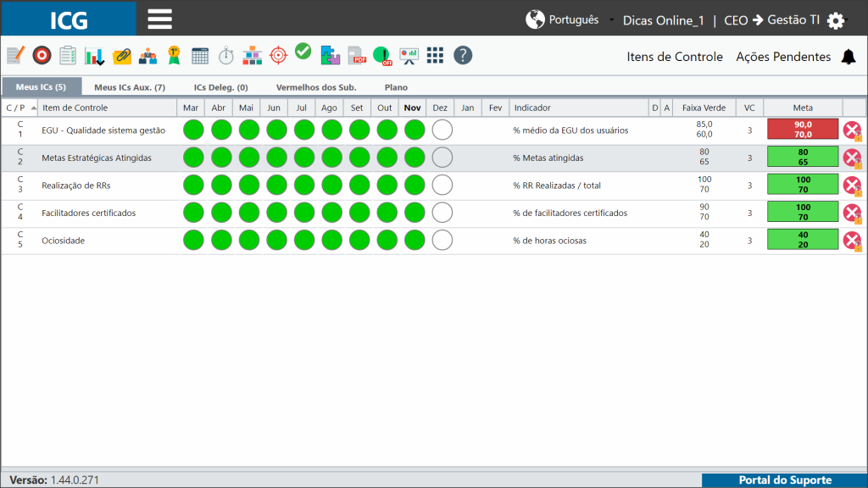Open the nine-dot apps grid icon
This screenshot has height=488, width=868.
coord(435,55)
